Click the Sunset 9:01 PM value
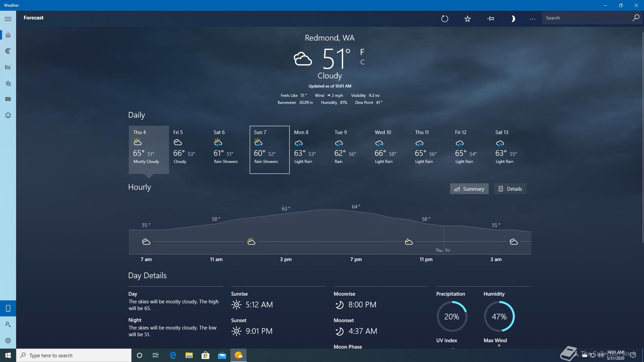644x362 pixels. click(x=259, y=331)
